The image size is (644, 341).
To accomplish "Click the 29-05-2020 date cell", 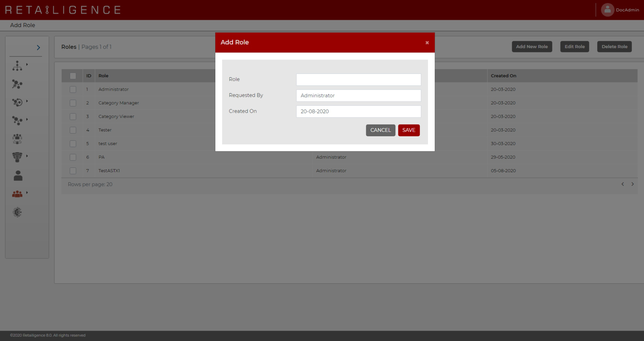I will [503, 157].
